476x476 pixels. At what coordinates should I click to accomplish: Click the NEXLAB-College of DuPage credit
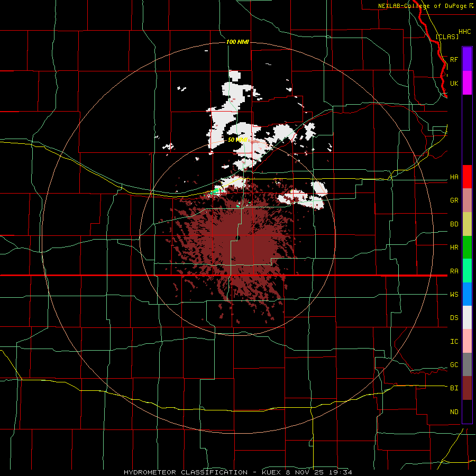tap(426, 6)
